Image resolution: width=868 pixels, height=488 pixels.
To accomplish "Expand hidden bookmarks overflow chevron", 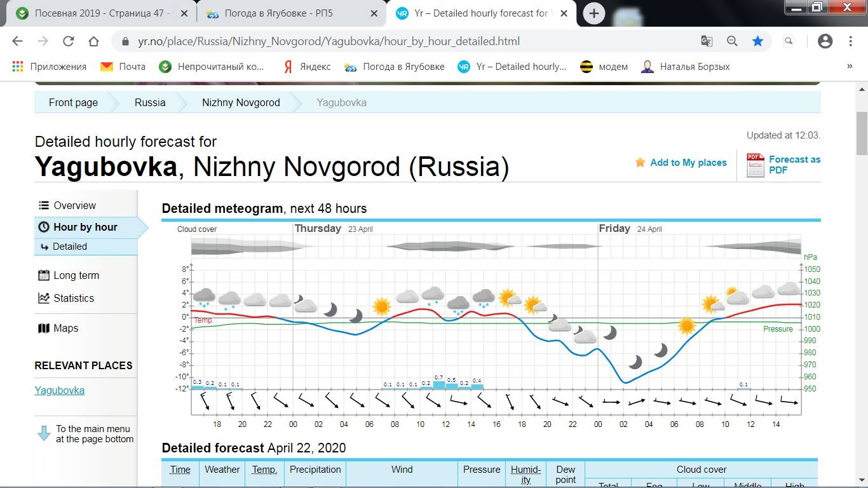I will point(850,66).
